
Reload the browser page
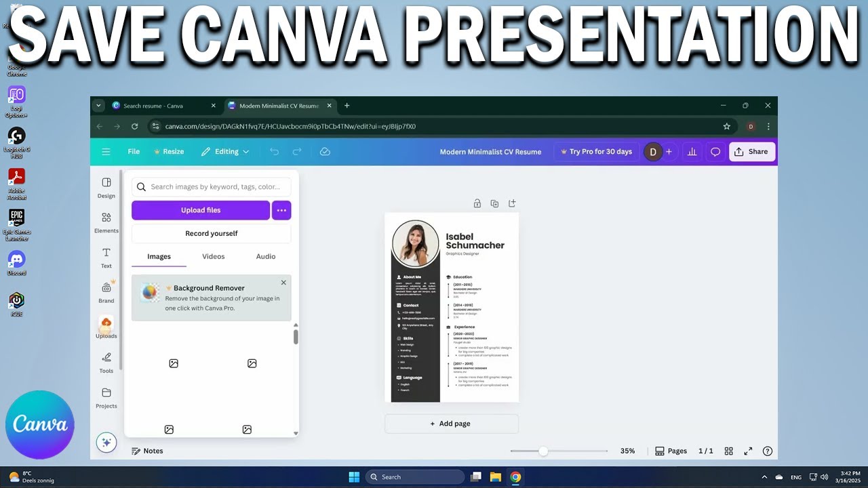pyautogui.click(x=134, y=126)
